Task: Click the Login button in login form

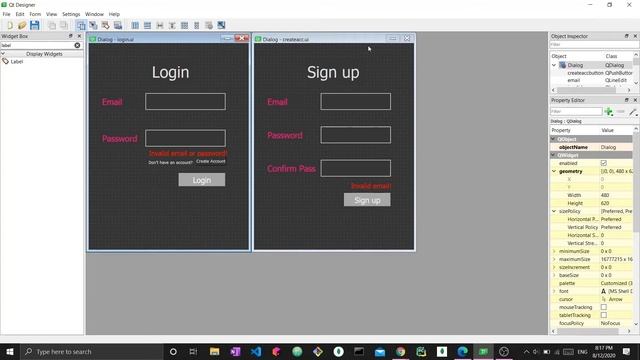Action: 202,180
